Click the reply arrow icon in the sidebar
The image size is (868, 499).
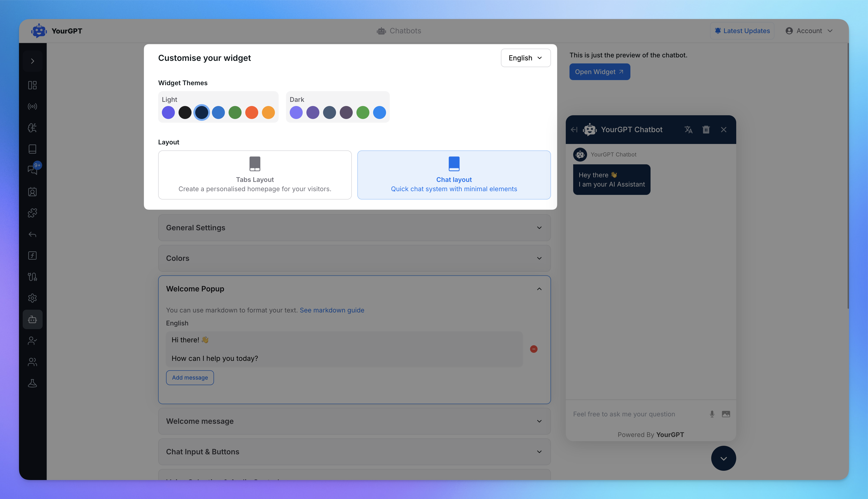click(33, 234)
